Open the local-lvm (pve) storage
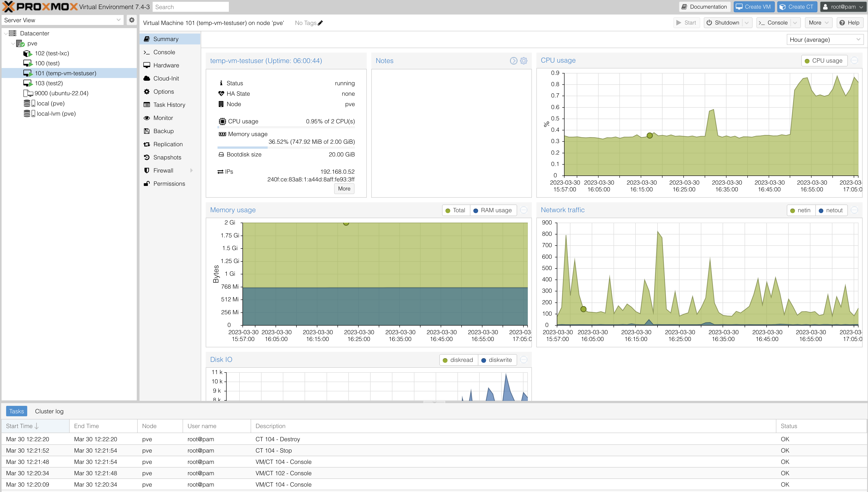The width and height of the screenshot is (868, 492). [56, 114]
